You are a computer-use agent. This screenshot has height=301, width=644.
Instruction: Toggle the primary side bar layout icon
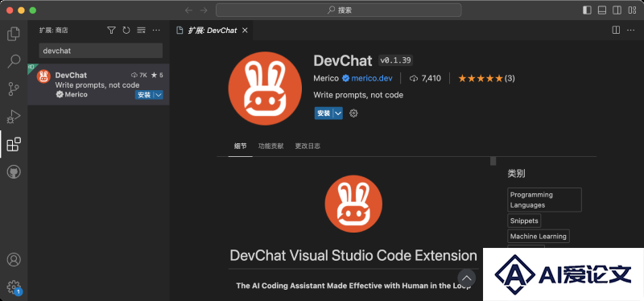[x=587, y=10]
